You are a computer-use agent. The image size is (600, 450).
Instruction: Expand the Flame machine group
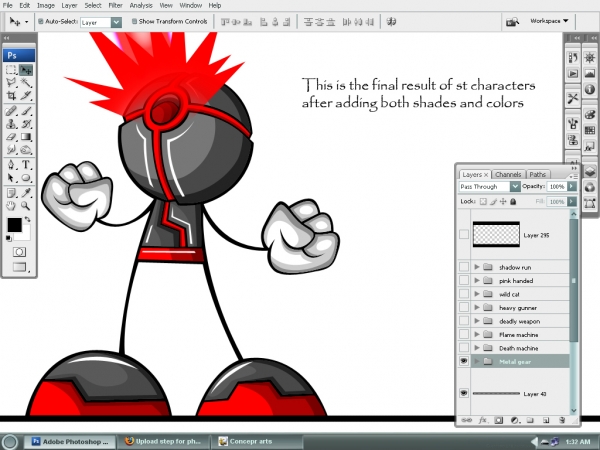(x=477, y=334)
